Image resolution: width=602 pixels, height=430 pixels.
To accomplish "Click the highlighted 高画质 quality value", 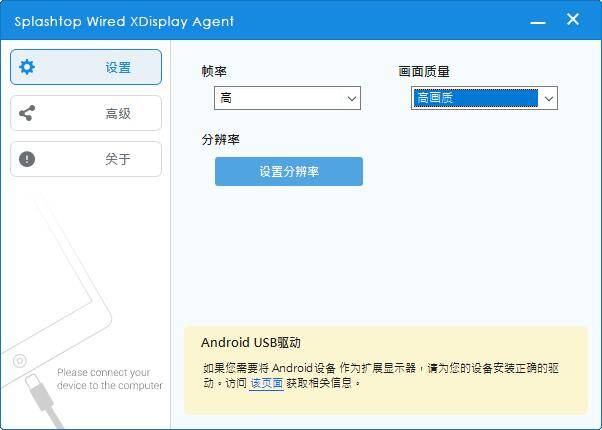I will [x=475, y=98].
